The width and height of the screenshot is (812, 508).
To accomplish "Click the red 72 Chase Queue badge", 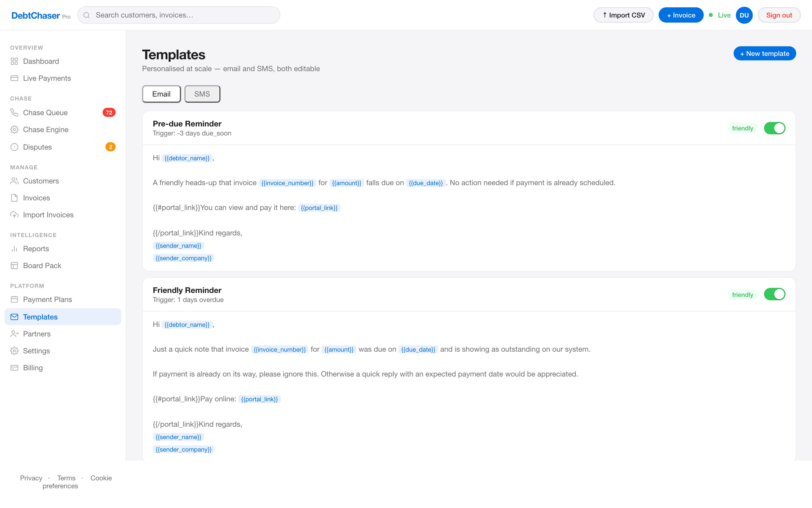I will pyautogui.click(x=109, y=113).
